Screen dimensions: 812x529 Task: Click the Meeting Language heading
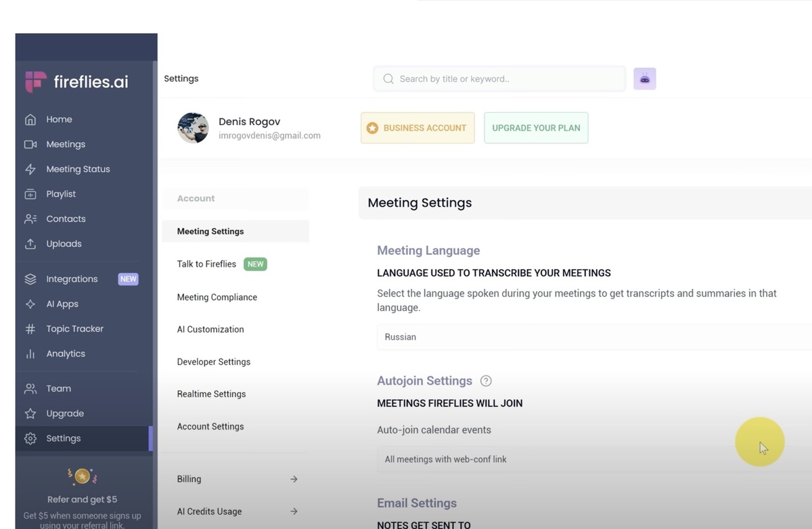pos(428,250)
